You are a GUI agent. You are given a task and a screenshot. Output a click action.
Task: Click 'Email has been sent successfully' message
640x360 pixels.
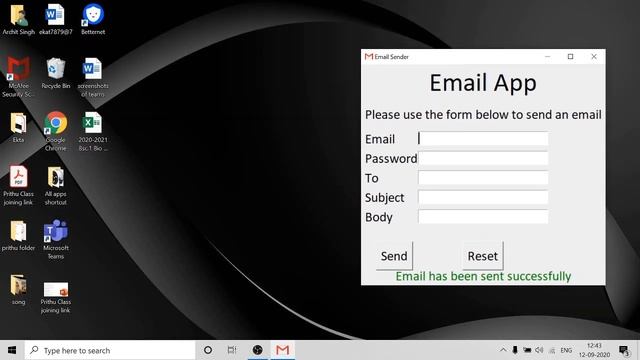[x=483, y=276]
